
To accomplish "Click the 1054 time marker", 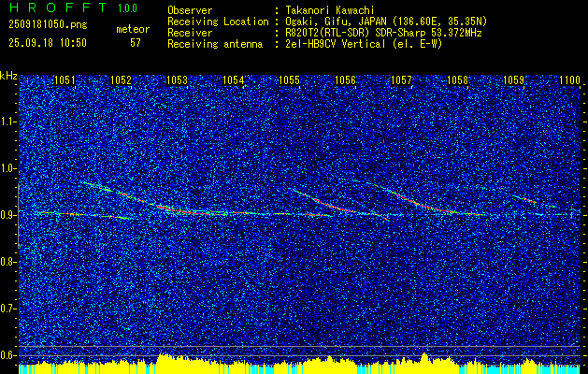I will 234,80.
